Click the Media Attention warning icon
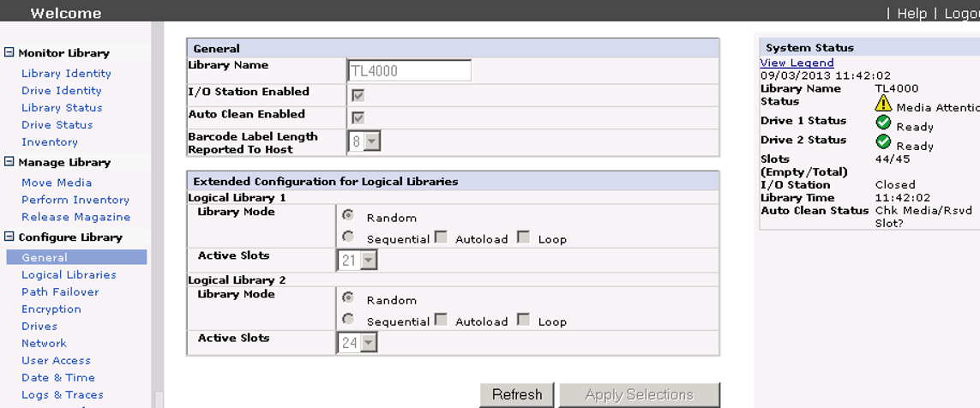 [x=883, y=104]
